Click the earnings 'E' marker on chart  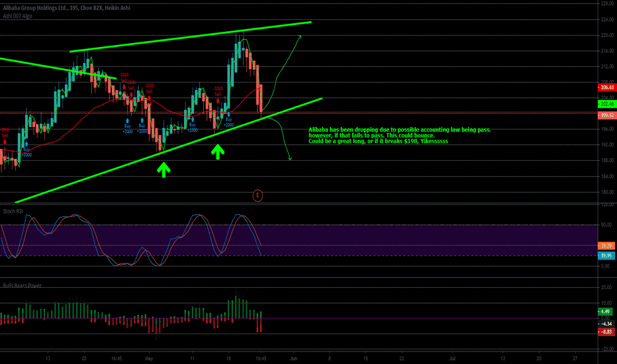tap(258, 195)
